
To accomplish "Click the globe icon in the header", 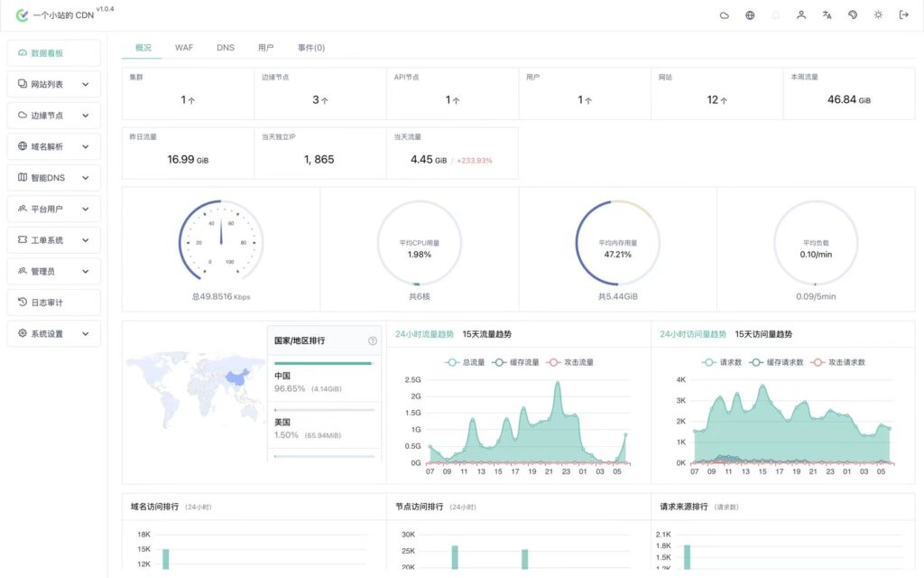I will 750,15.
